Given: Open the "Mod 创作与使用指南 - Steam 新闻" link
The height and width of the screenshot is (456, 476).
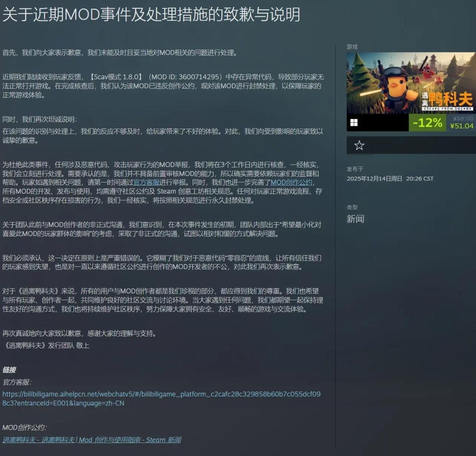Looking at the screenshot, I should pos(92,440).
